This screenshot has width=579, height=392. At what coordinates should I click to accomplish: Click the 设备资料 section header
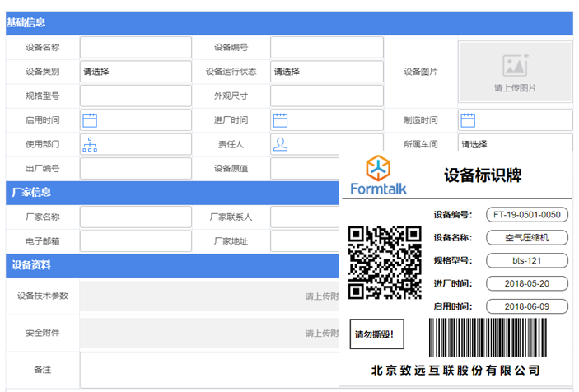31,265
